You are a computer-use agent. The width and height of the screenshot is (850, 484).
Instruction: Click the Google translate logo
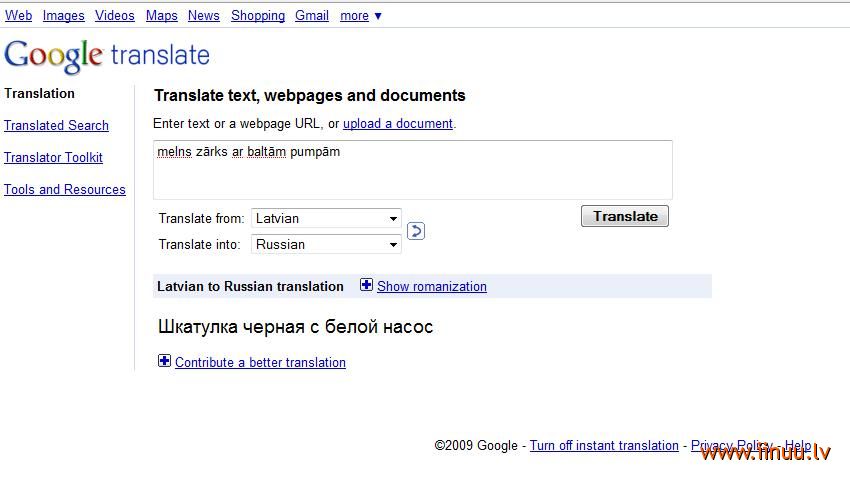pos(107,56)
